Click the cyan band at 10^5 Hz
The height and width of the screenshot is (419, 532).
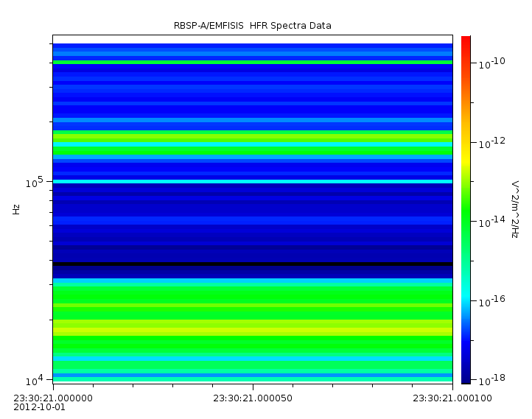pyautogui.click(x=253, y=182)
